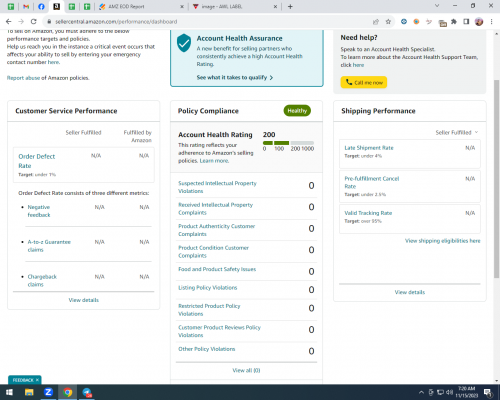The image size is (500, 400).
Task: Open the Chargeback claims metric
Action: pyautogui.click(x=42, y=280)
